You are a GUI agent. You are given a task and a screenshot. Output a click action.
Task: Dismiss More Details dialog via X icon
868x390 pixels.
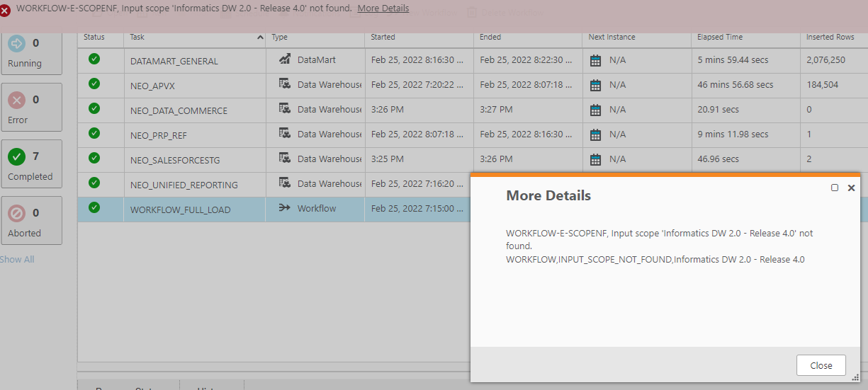click(x=851, y=188)
